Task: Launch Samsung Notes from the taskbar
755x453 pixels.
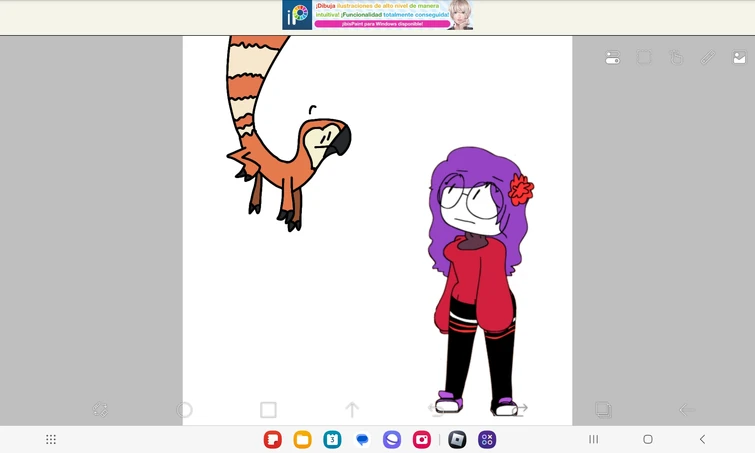Action: 273,439
